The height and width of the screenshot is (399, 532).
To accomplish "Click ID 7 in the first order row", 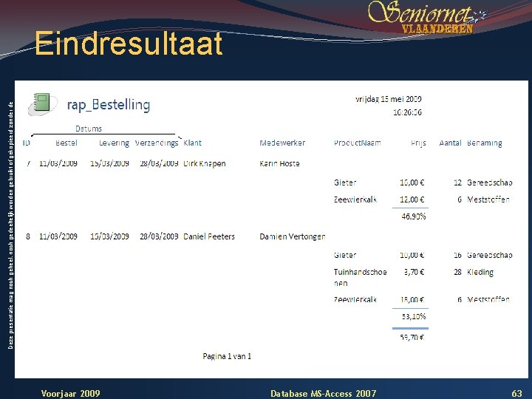I will coord(28,163).
